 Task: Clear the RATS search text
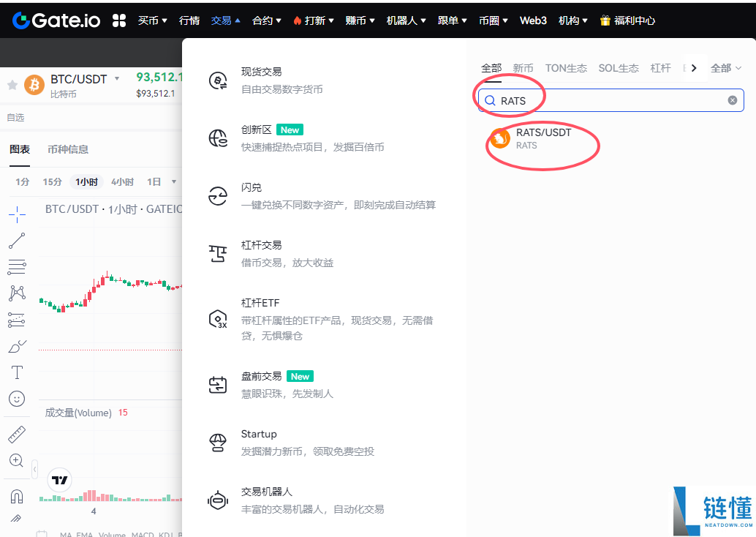733,100
